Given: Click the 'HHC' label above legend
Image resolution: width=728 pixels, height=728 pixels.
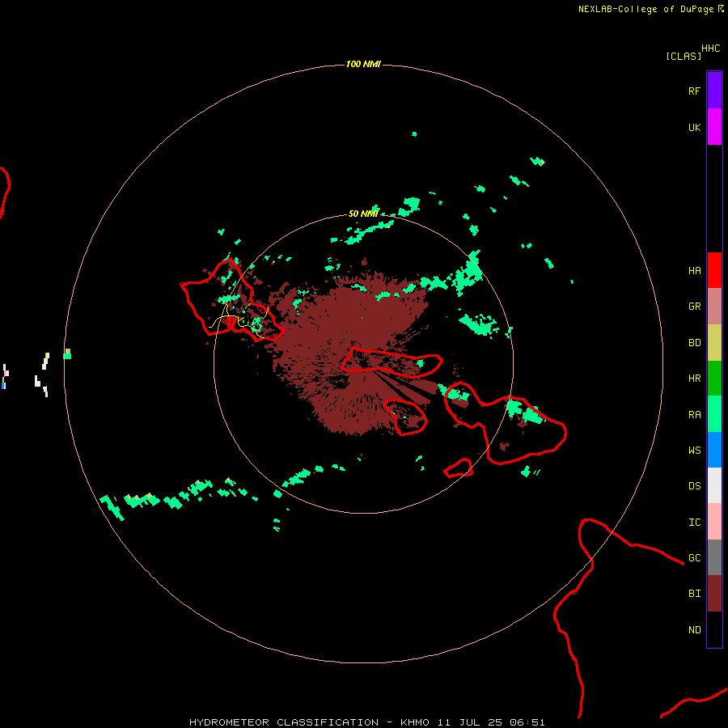Looking at the screenshot, I should 711,49.
